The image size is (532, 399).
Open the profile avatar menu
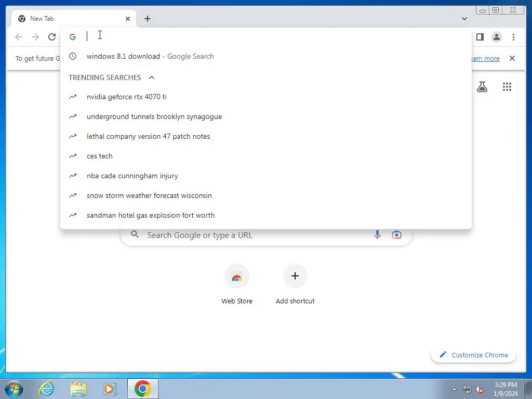point(496,37)
